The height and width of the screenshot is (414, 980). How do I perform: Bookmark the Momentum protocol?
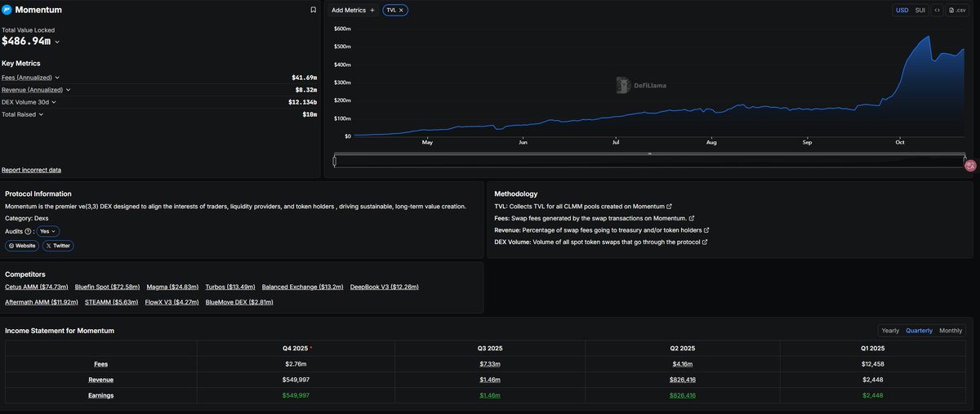tap(313, 10)
